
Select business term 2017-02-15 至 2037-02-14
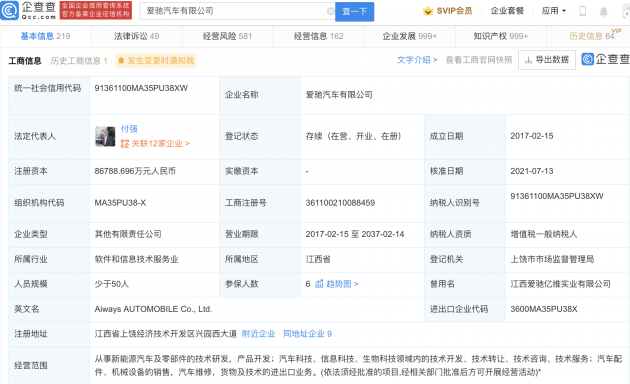(x=355, y=234)
